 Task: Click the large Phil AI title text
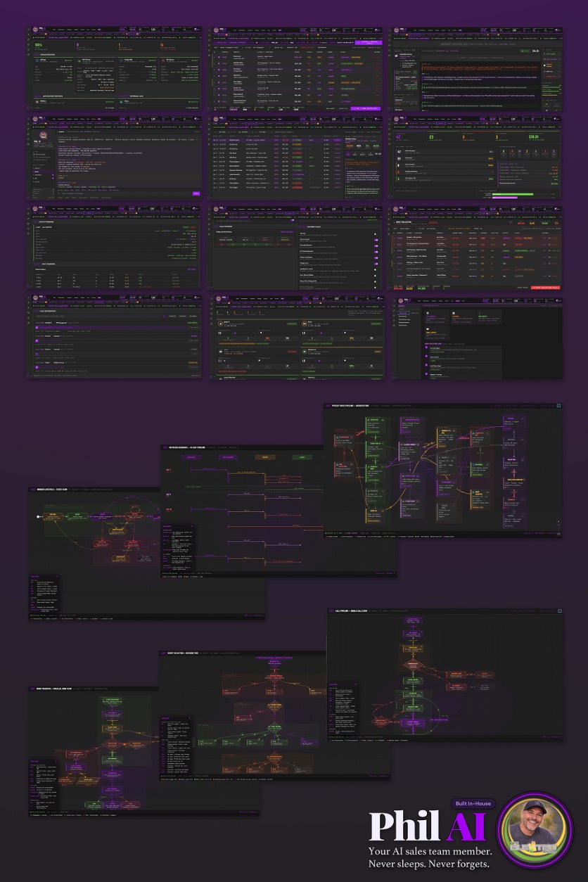428,828
